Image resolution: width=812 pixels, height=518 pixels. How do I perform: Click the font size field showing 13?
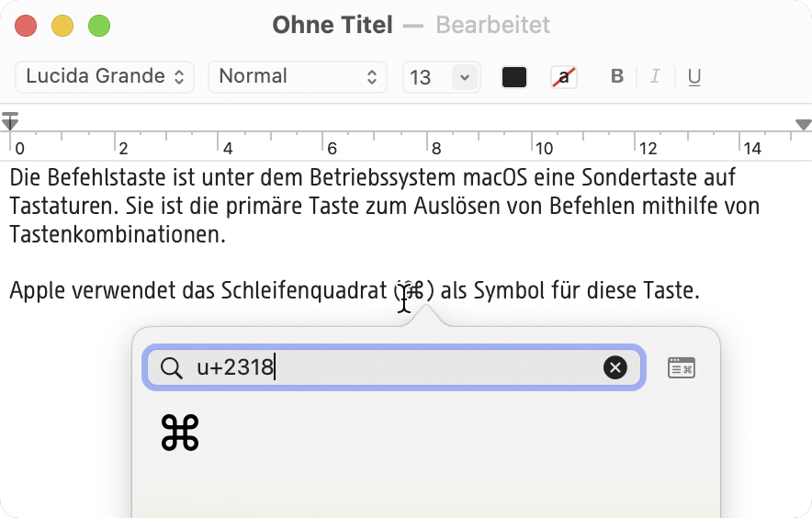point(423,78)
